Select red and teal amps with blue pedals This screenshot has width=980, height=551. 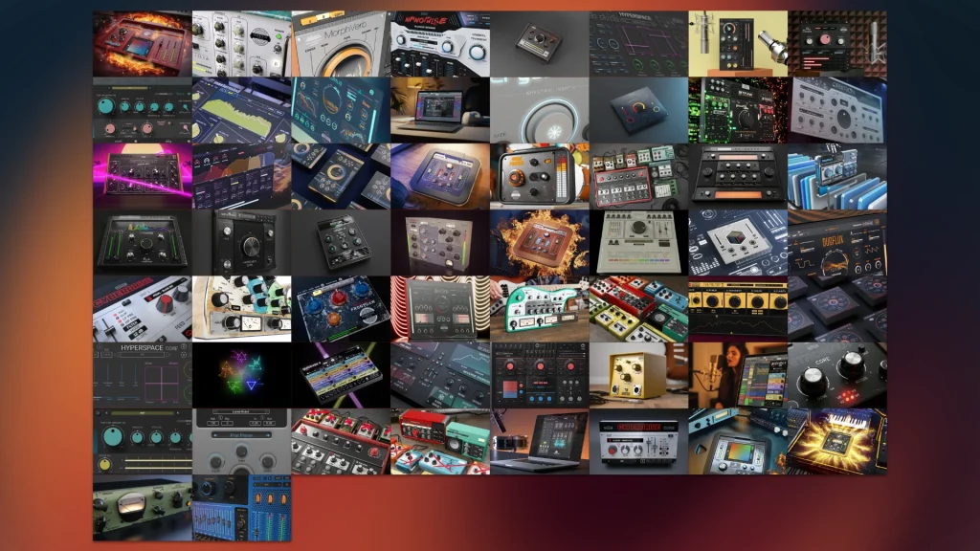tap(440, 441)
